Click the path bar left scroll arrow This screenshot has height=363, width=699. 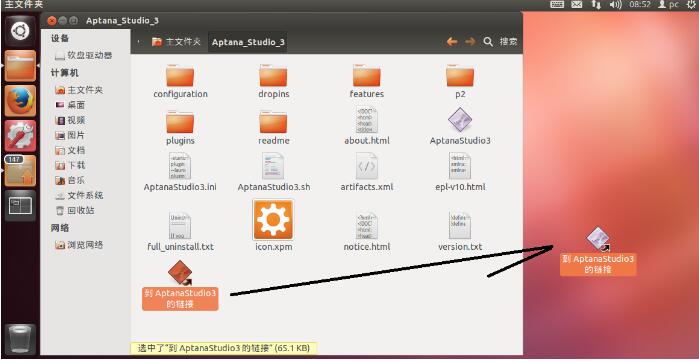click(139, 42)
